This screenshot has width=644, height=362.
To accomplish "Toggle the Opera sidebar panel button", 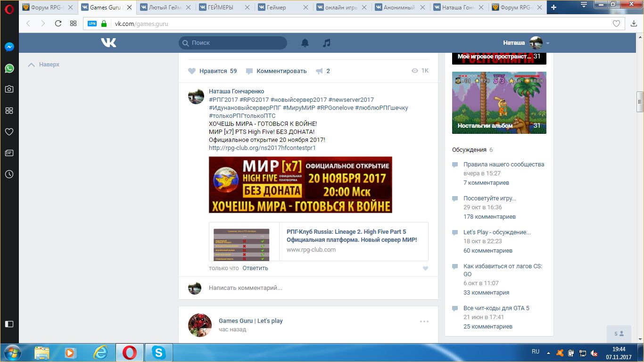I will pos(9,324).
